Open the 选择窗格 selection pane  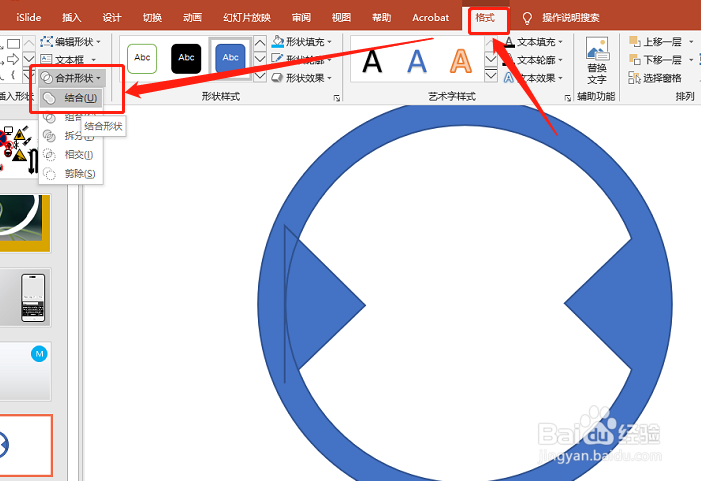click(655, 78)
